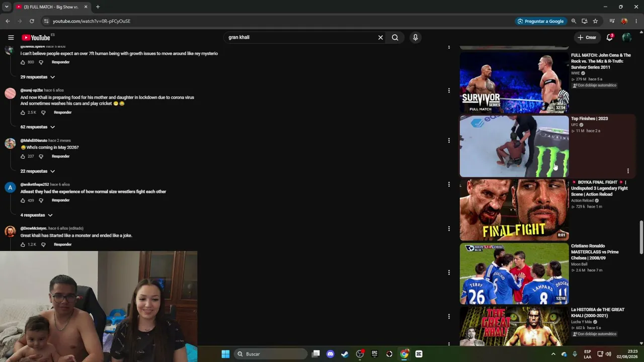Bookmark this page with the star icon
Screen dimensions: 644x362
tap(595, 21)
